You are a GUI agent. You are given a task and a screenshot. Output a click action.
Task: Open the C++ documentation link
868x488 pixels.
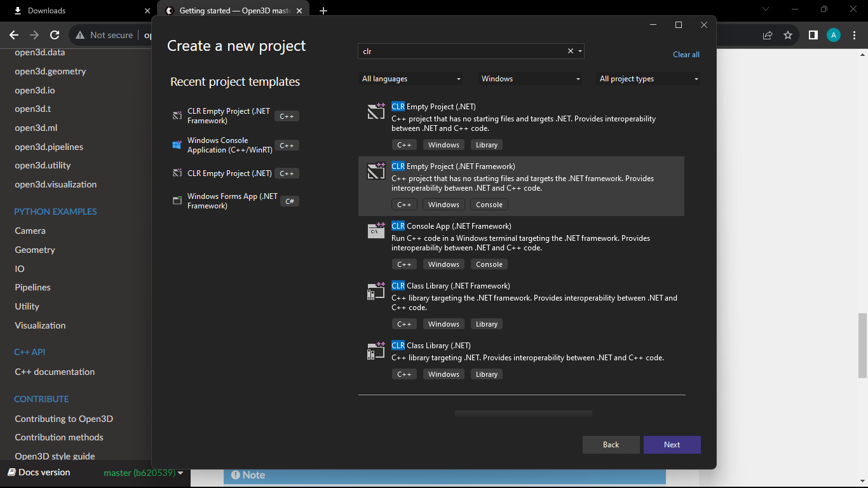click(x=55, y=372)
